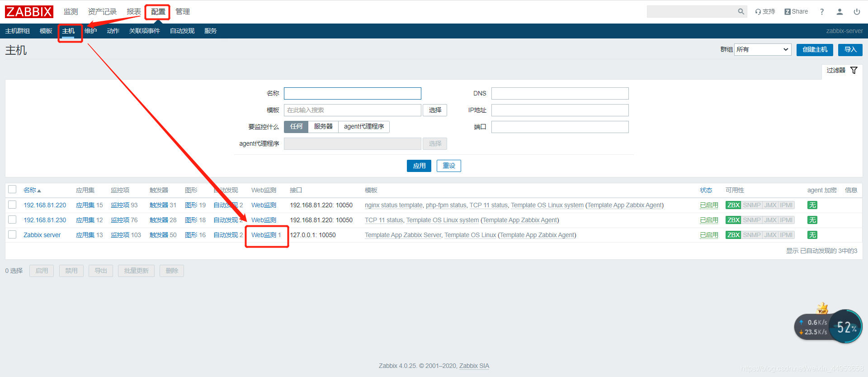Select 服务器 monitoring option
The height and width of the screenshot is (377, 868).
pos(323,127)
